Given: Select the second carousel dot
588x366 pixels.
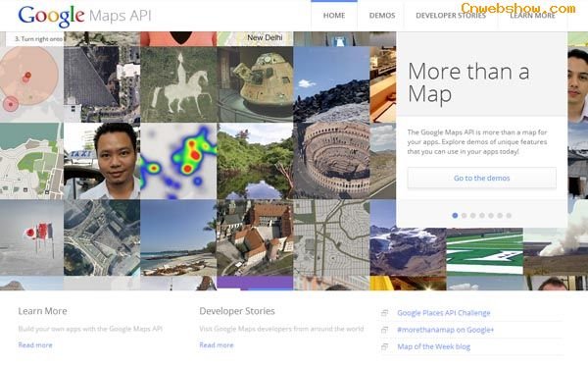Looking at the screenshot, I should (464, 216).
